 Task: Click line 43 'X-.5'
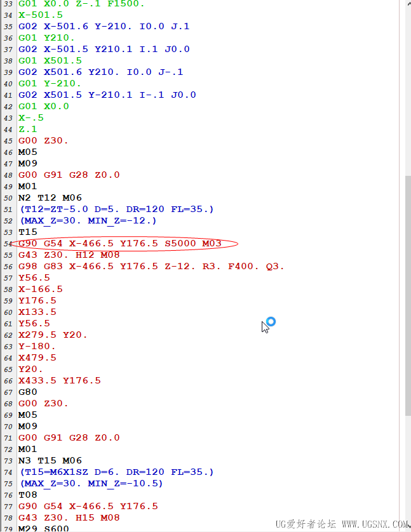pos(31,117)
